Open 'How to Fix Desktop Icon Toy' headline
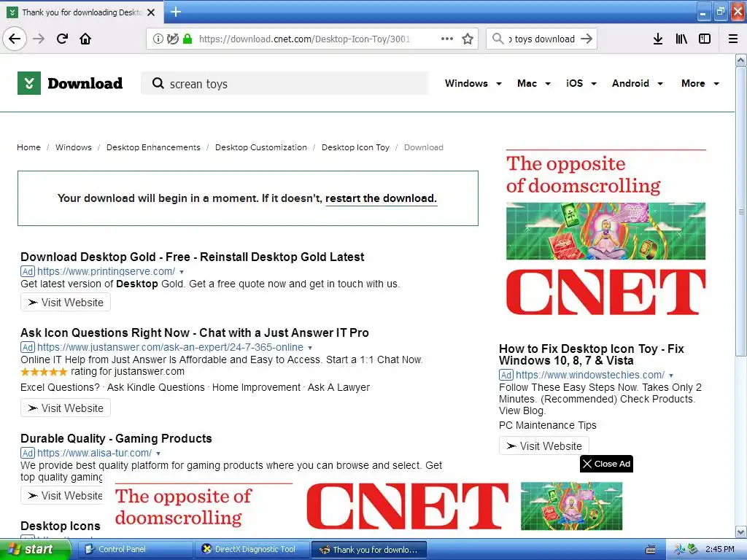This screenshot has height=560, width=747. 591,355
